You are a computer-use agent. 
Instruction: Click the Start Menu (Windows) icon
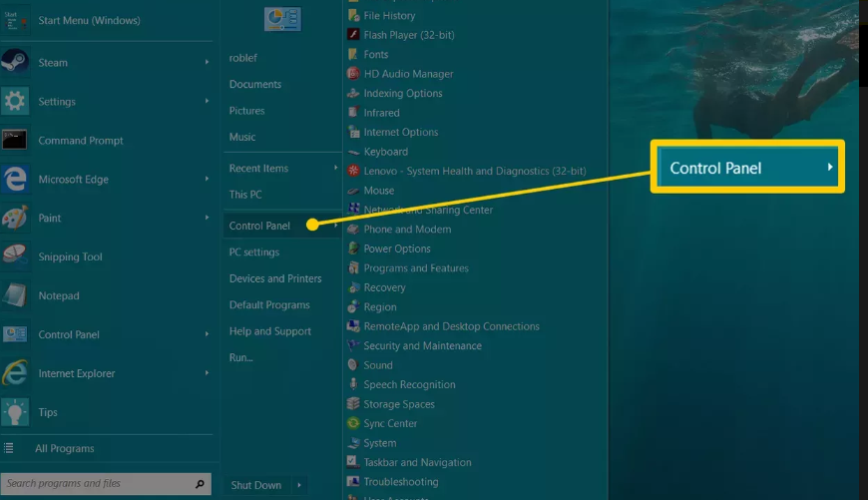(15, 20)
